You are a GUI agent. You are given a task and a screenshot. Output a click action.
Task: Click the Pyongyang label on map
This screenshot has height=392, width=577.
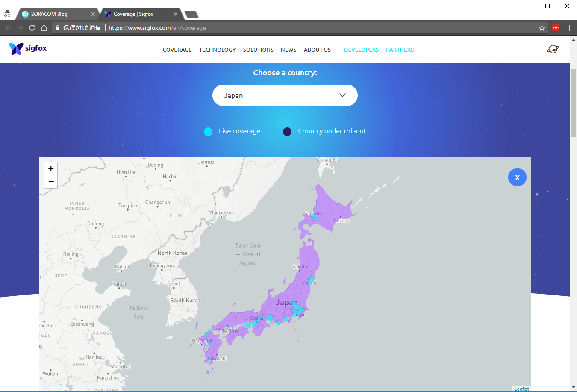coord(162,266)
